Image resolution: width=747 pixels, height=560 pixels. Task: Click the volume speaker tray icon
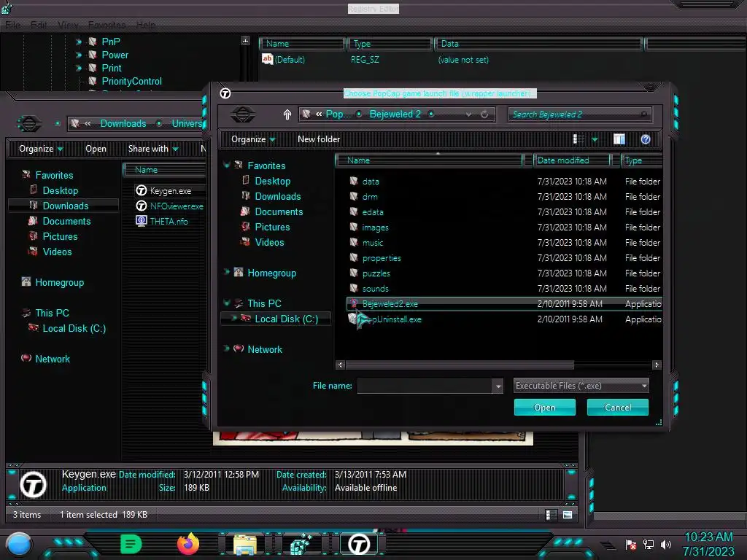[665, 544]
